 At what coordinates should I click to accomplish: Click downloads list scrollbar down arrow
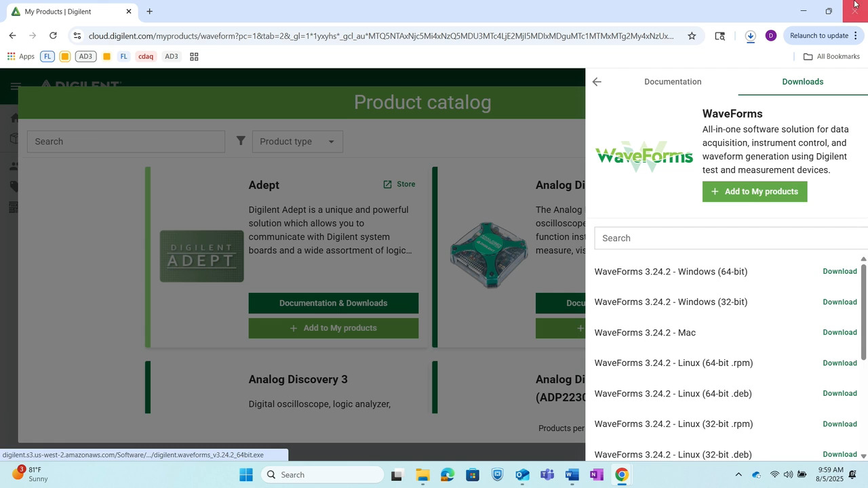coord(863,456)
